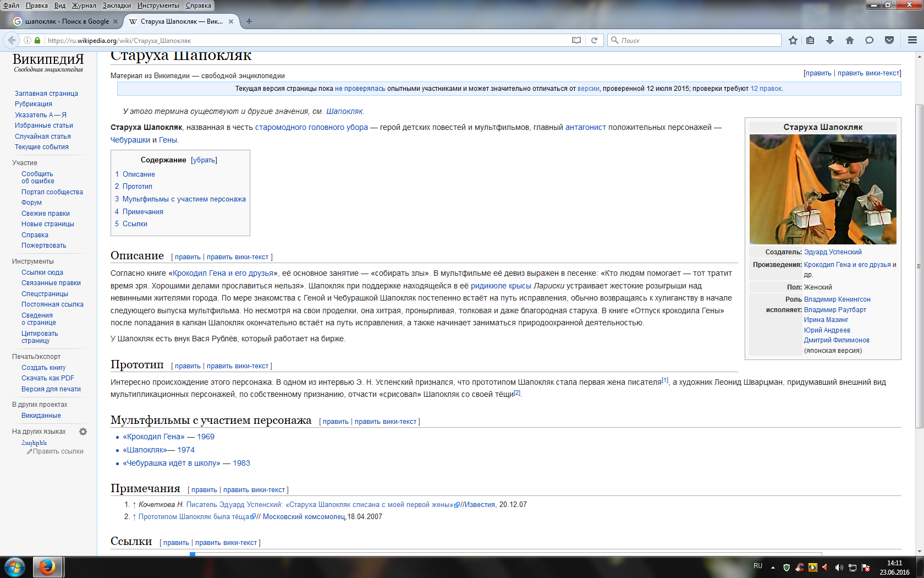Screen dimensions: 924x578
Task: Hide contents with the убрать toggle
Action: (204, 160)
